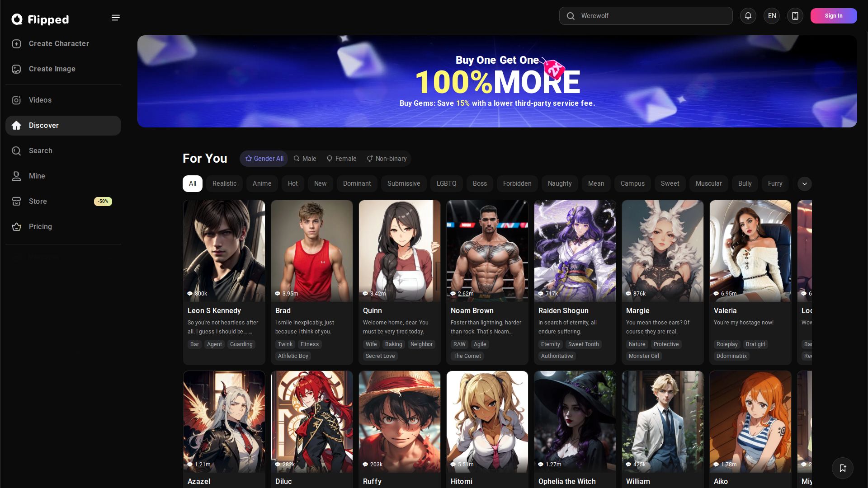Click the -50% badge next to Store

tap(103, 202)
